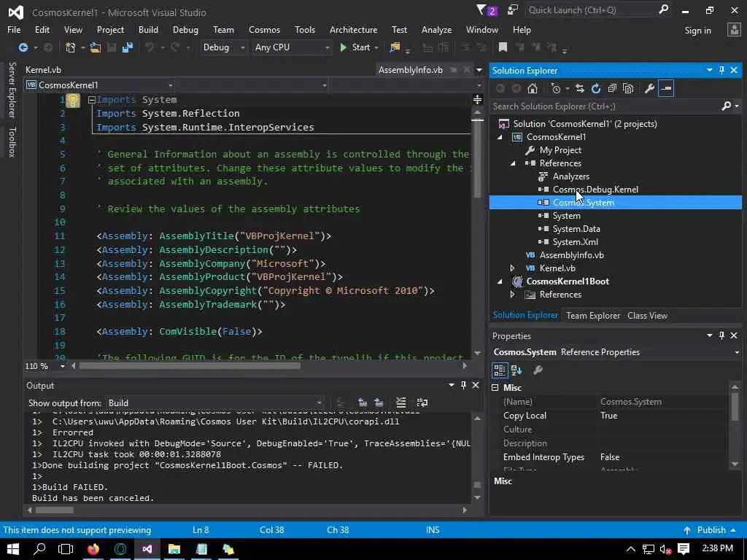The height and width of the screenshot is (560, 747).
Task: Click the Toggle Word Wrap icon in Output
Action: (x=422, y=402)
